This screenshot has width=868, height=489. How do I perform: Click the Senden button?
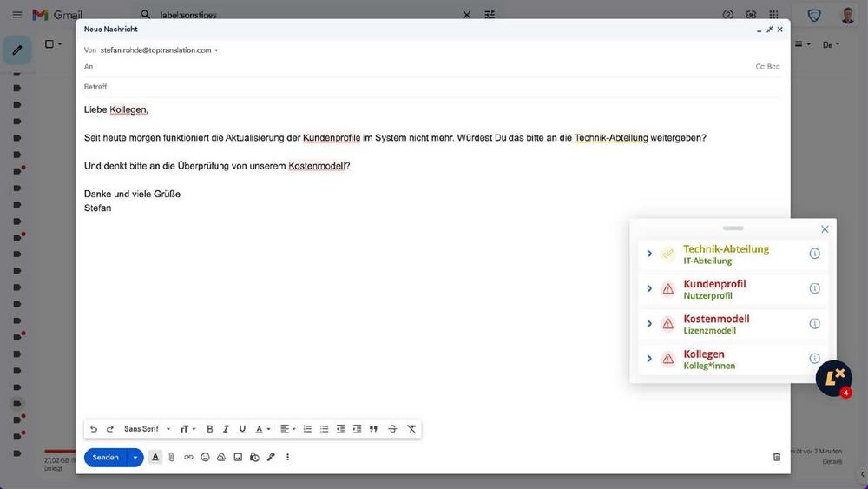[105, 457]
